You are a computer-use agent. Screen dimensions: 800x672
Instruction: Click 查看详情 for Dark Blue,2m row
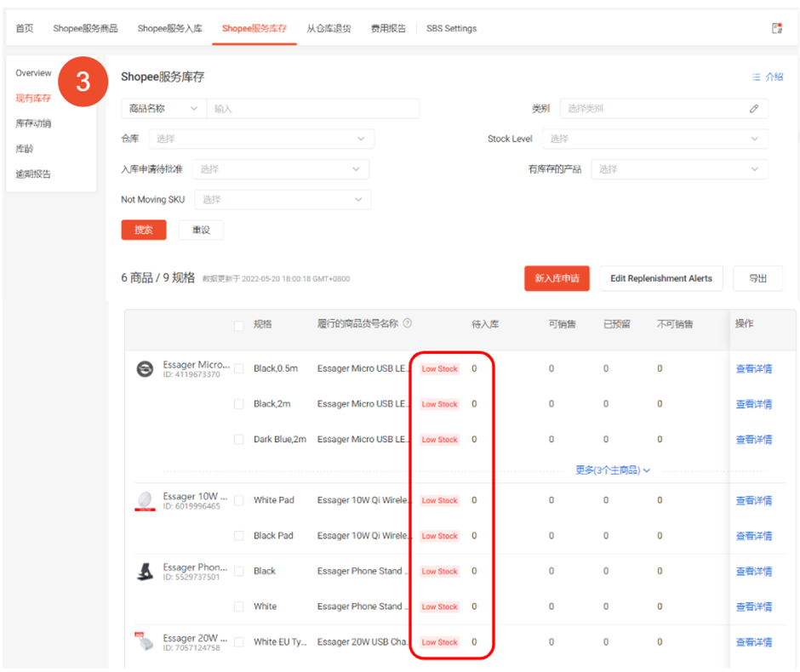[x=753, y=439]
